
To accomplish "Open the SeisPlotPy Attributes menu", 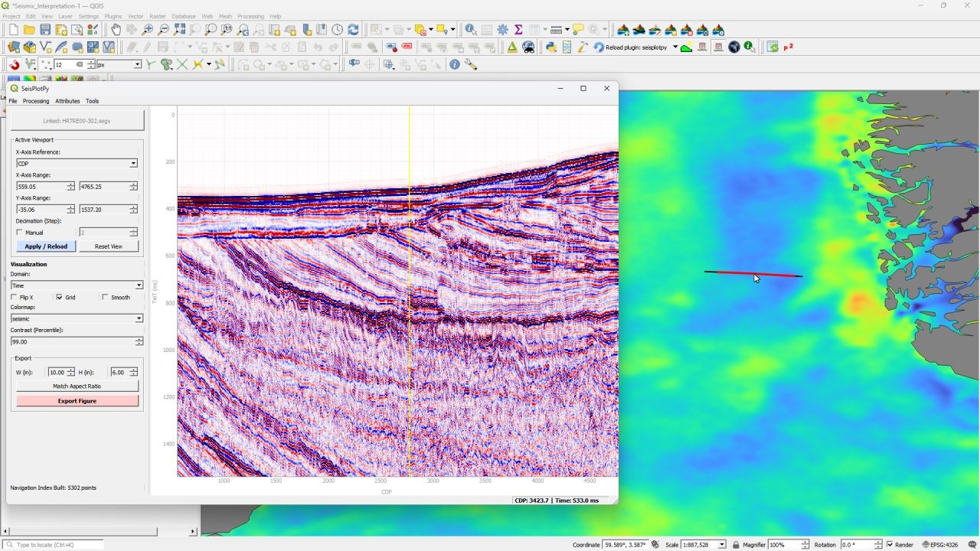I will (67, 101).
